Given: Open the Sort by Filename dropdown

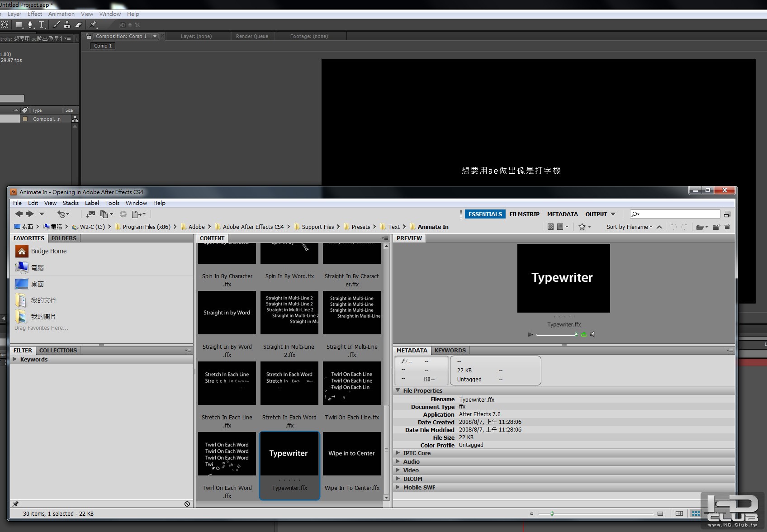Looking at the screenshot, I should [x=630, y=227].
